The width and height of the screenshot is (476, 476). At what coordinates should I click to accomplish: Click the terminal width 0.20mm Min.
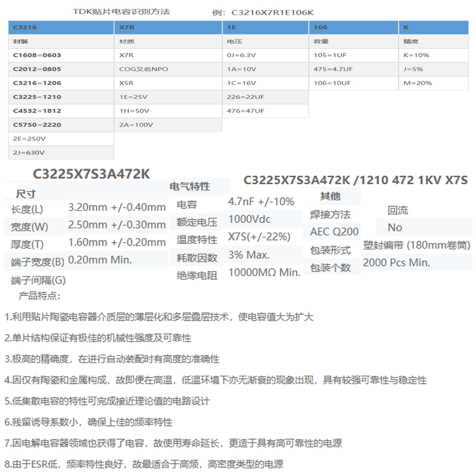pyautogui.click(x=100, y=260)
